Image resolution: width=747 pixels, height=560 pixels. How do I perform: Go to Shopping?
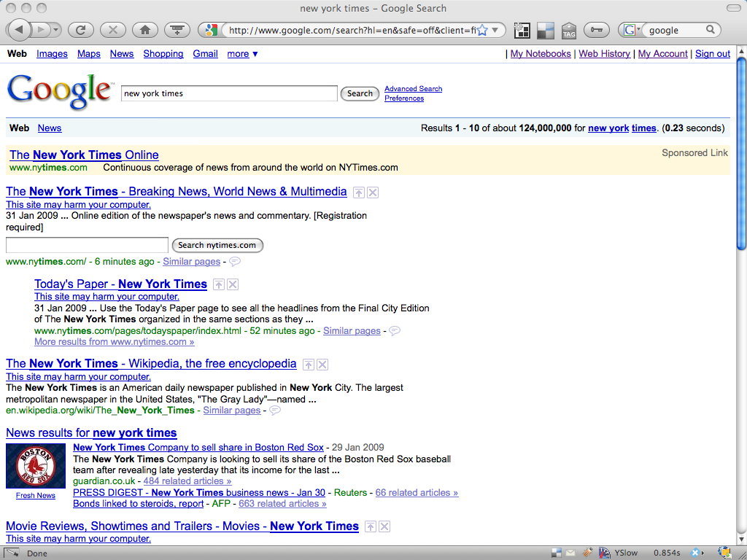(x=163, y=54)
